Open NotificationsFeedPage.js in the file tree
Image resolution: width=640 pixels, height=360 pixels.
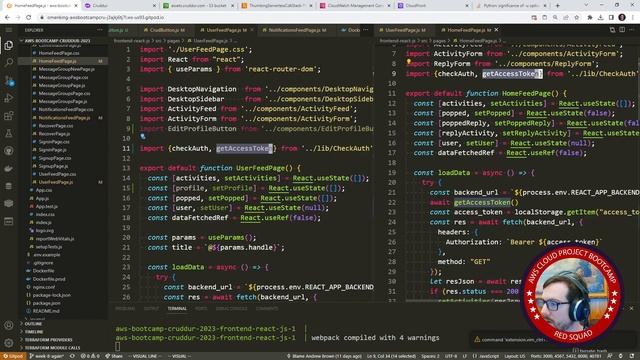click(64, 118)
